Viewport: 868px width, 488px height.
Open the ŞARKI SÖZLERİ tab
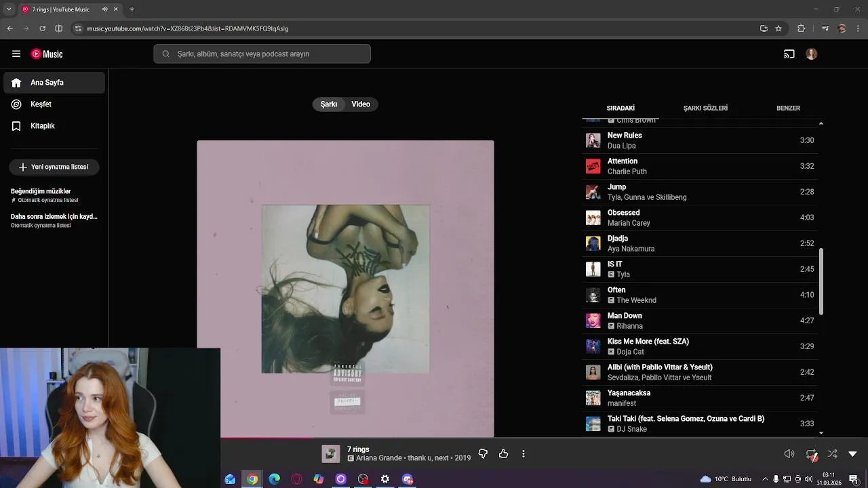(705, 108)
